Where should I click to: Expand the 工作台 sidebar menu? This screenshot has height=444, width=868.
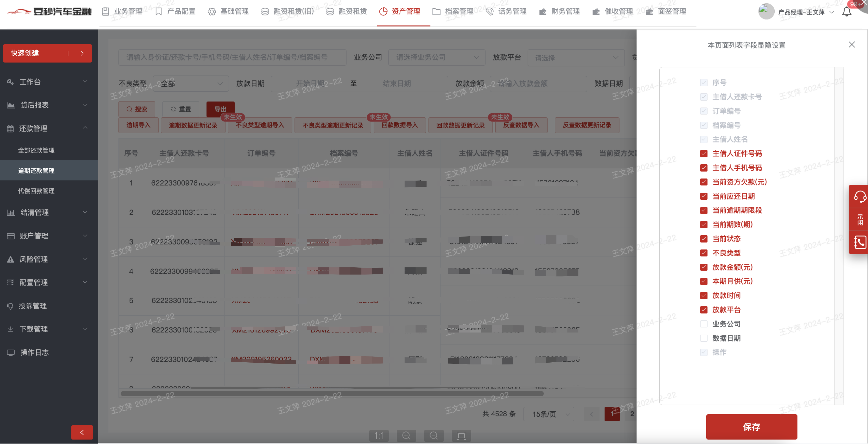coord(47,82)
